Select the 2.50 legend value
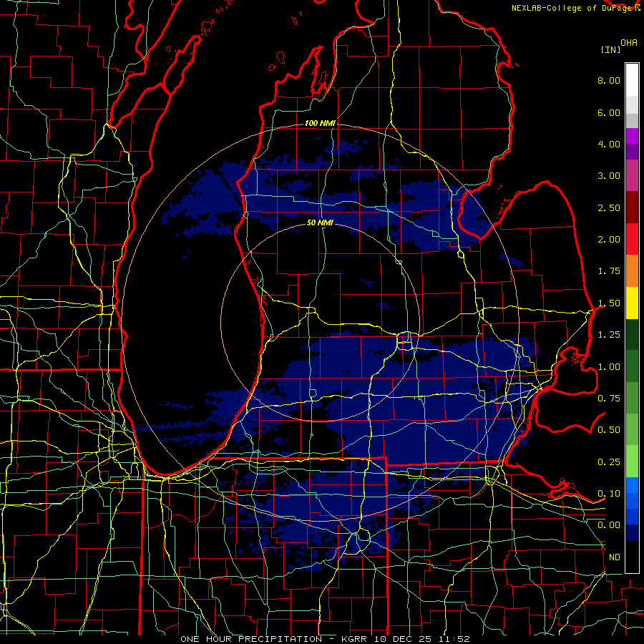This screenshot has height=644, width=644. (x=609, y=208)
